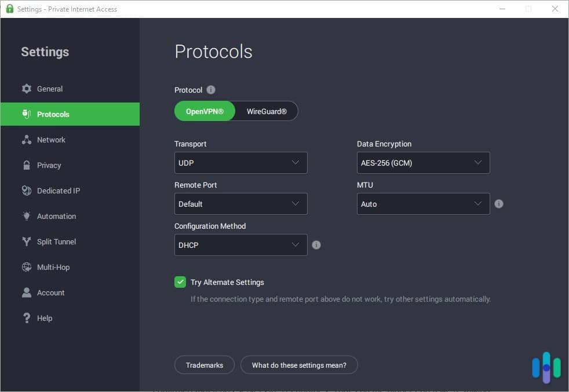Open the MTU Auto dropdown
The image size is (569, 392).
point(423,204)
